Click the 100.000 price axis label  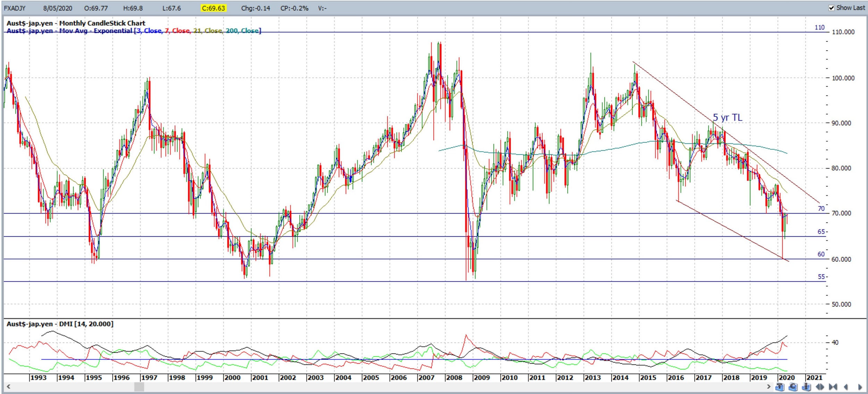pos(843,78)
